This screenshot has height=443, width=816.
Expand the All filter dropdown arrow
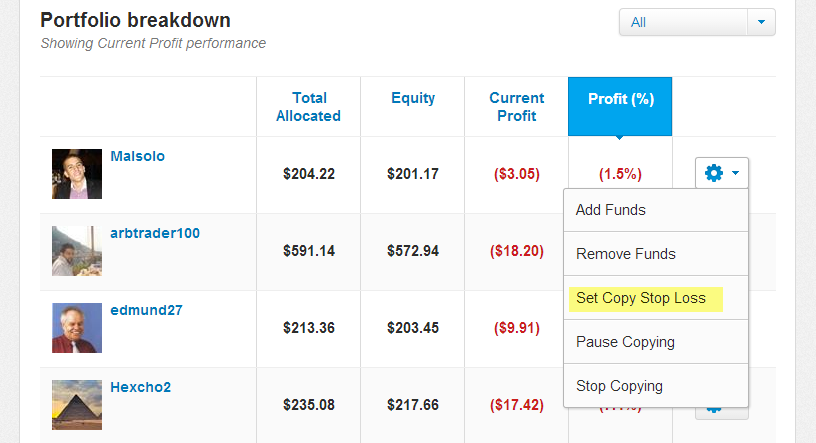coord(761,22)
